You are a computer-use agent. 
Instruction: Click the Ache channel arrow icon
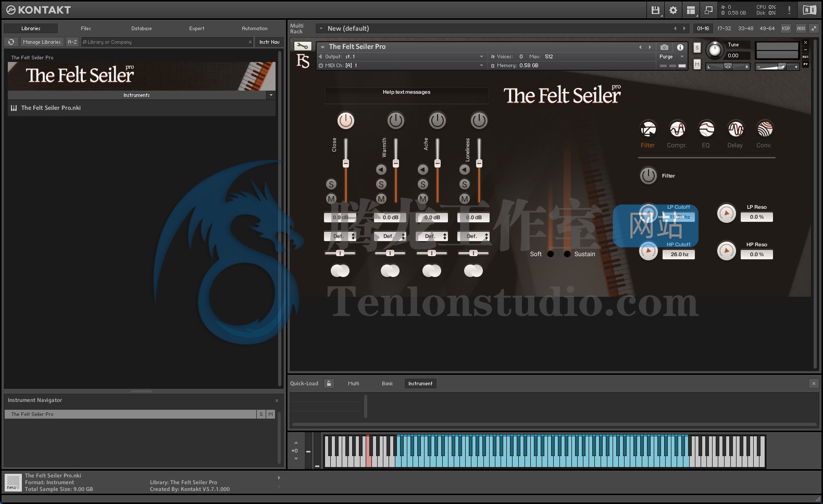coord(423,169)
